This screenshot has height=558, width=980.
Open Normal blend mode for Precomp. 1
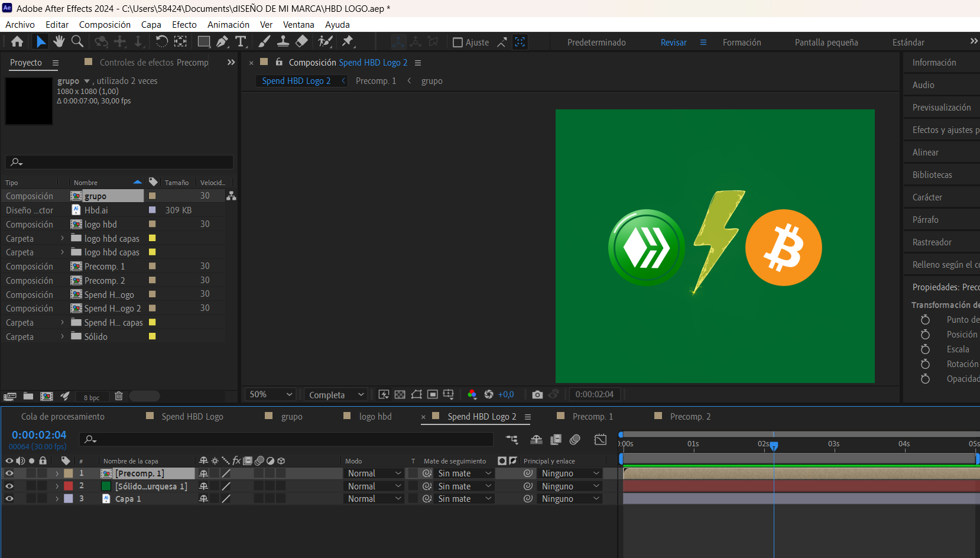pyautogui.click(x=374, y=473)
